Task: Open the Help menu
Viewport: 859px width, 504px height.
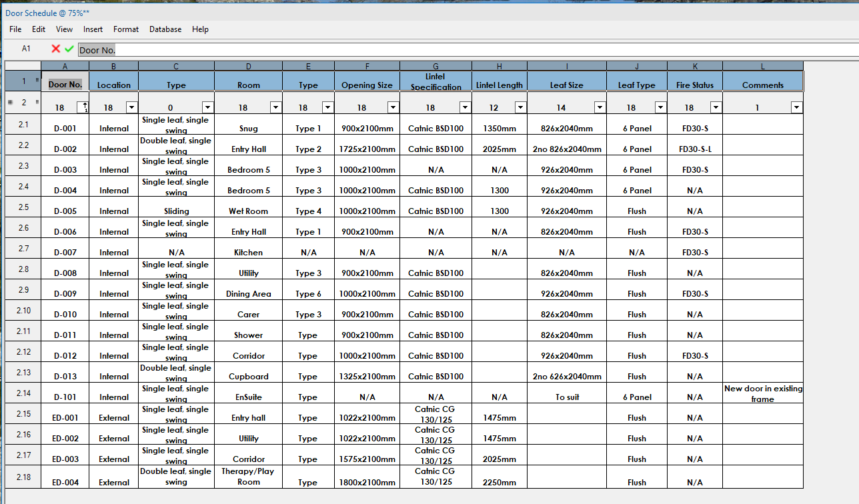Action: [200, 29]
